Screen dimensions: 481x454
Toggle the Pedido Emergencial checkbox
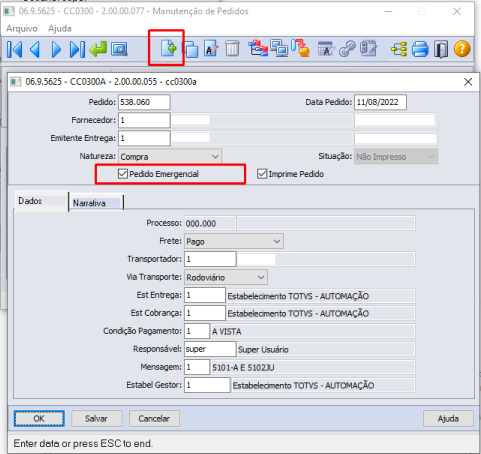tap(123, 174)
